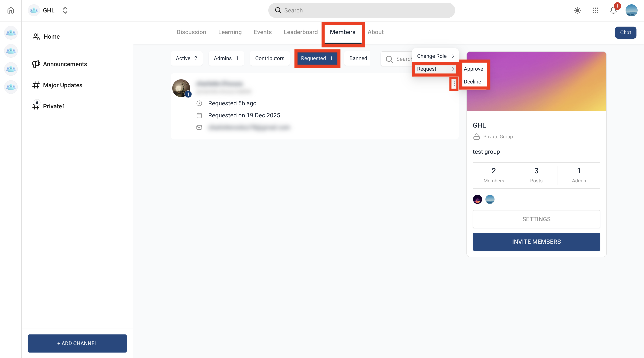The width and height of the screenshot is (644, 358).
Task: Open the locked Private1 channel
Action: coord(54,106)
